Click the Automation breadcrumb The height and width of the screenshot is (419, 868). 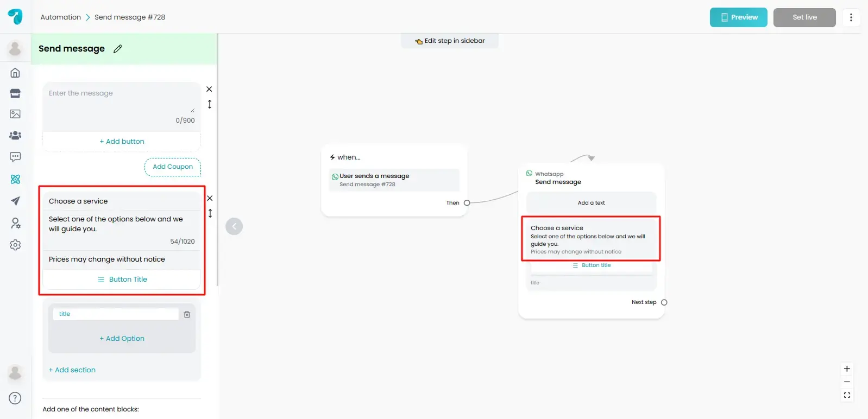point(60,17)
